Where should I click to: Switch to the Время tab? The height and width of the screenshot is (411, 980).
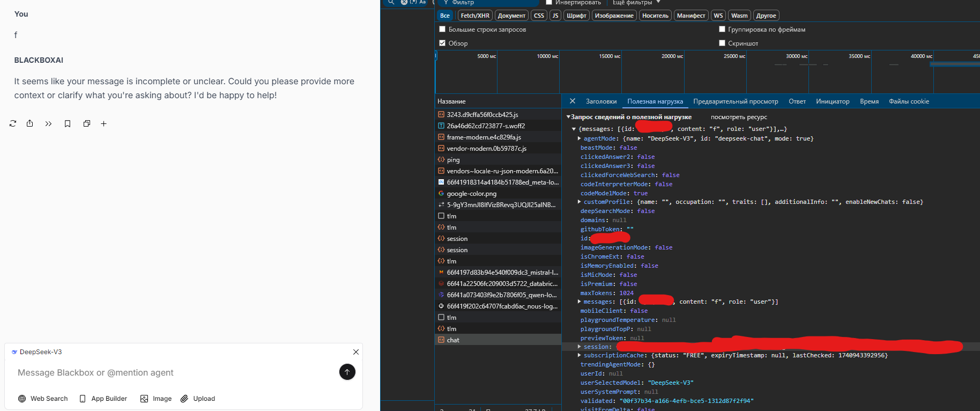[869, 101]
